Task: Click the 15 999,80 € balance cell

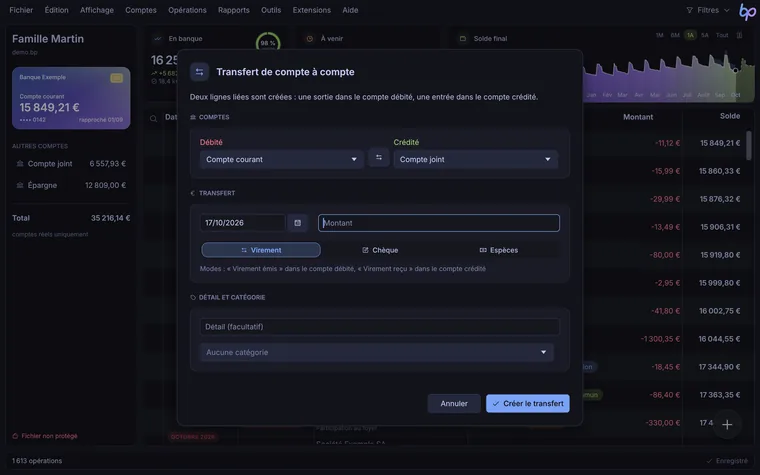Action: 719,283
